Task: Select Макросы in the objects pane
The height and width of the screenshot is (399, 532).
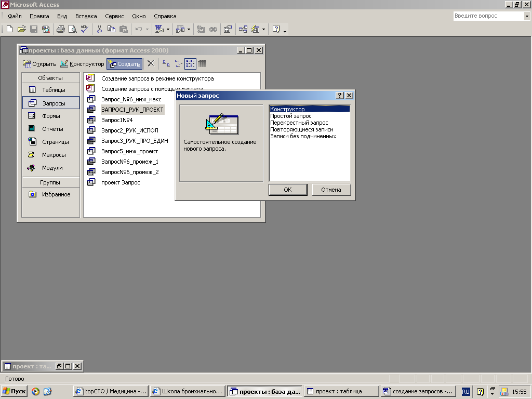Action: click(51, 155)
